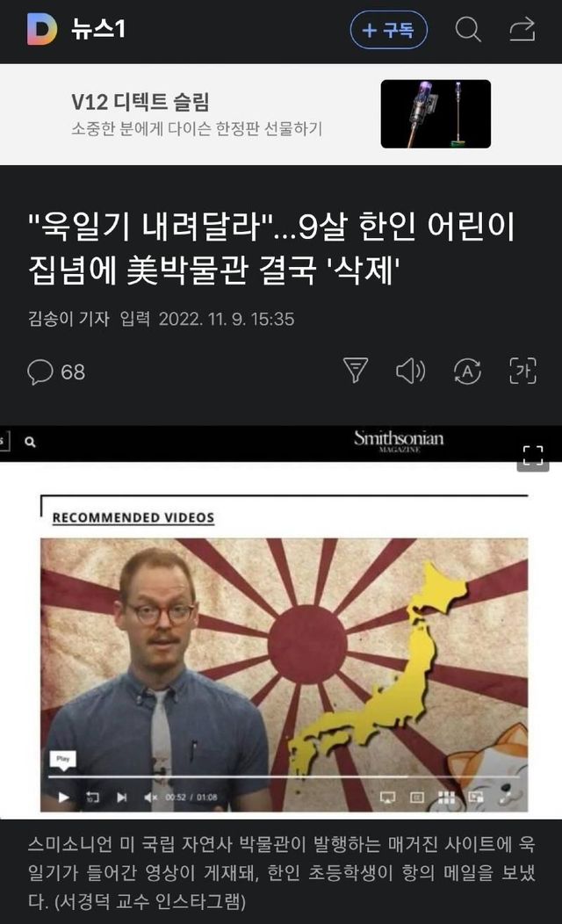The image size is (562, 924).
Task: Open the 뉴스1 publisher page
Action: (x=98, y=29)
